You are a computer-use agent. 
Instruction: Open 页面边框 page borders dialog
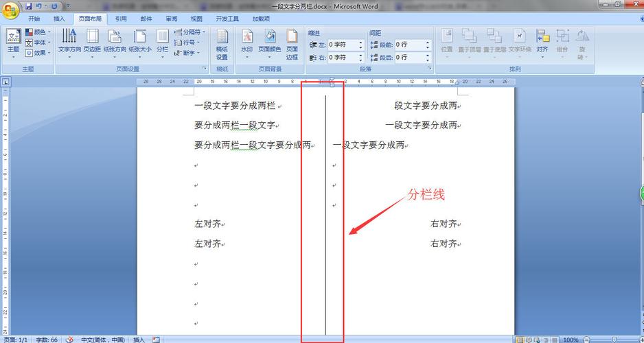(x=292, y=45)
